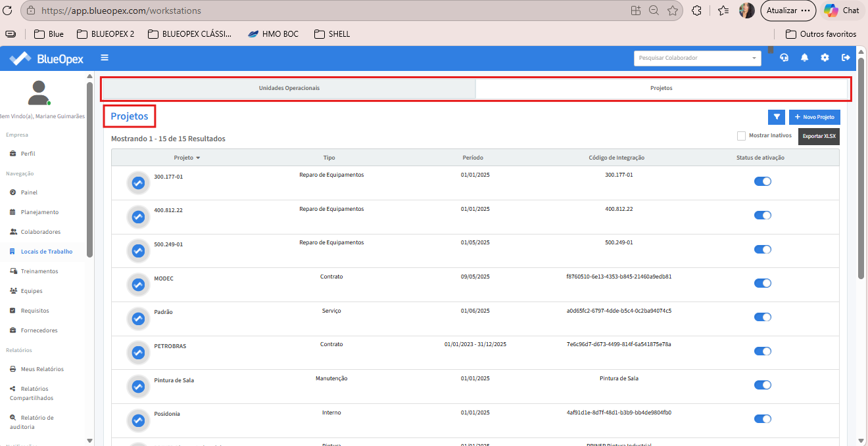This screenshot has width=868, height=446.
Task: Click the Requisitos checklist icon
Action: coord(14,311)
